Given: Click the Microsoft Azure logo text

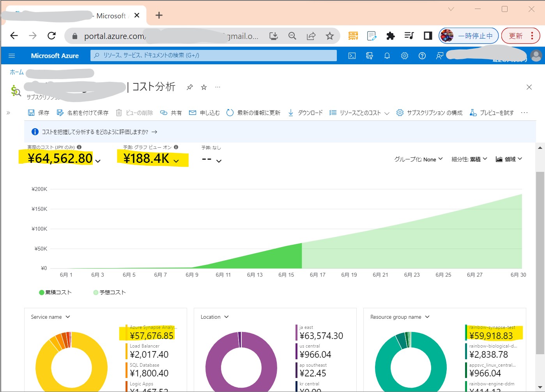Looking at the screenshot, I should coord(55,56).
